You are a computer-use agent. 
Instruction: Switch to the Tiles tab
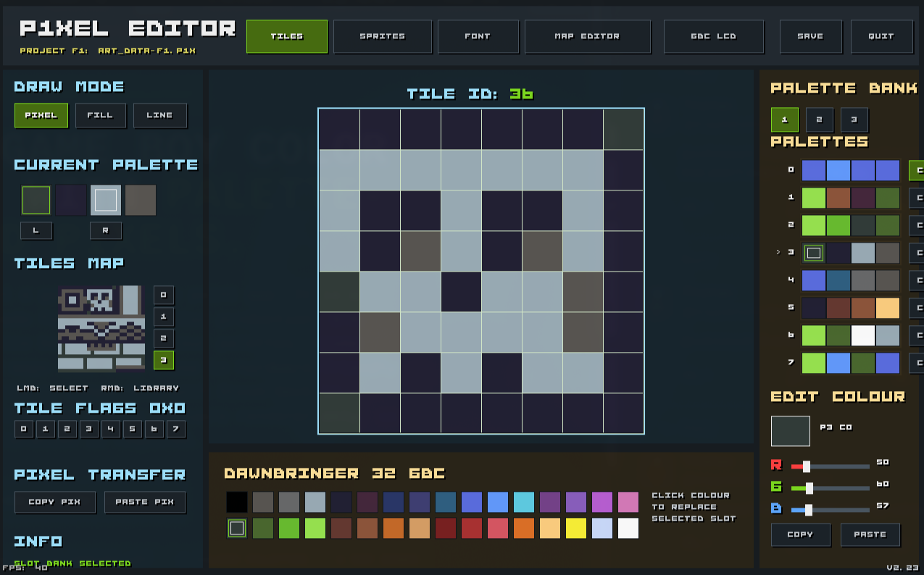[x=287, y=36]
